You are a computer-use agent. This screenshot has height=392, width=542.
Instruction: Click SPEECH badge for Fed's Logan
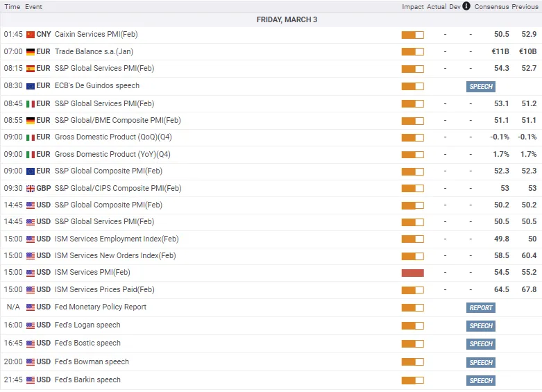point(480,326)
